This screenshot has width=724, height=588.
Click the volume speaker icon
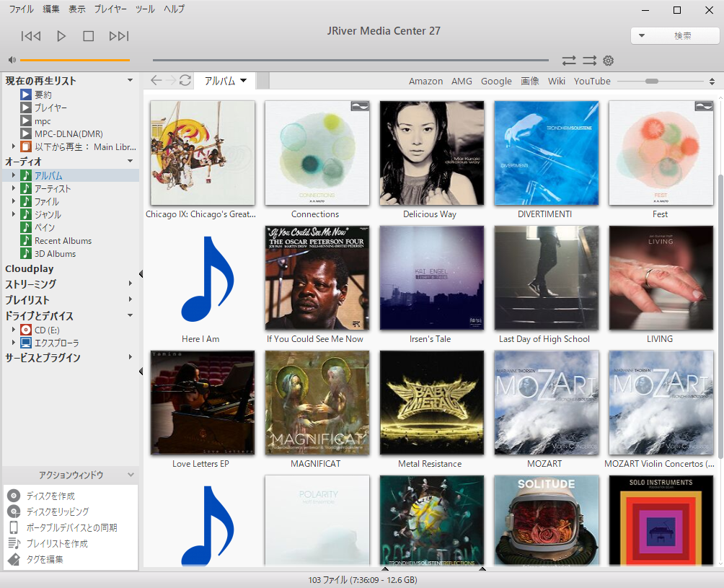click(x=12, y=60)
